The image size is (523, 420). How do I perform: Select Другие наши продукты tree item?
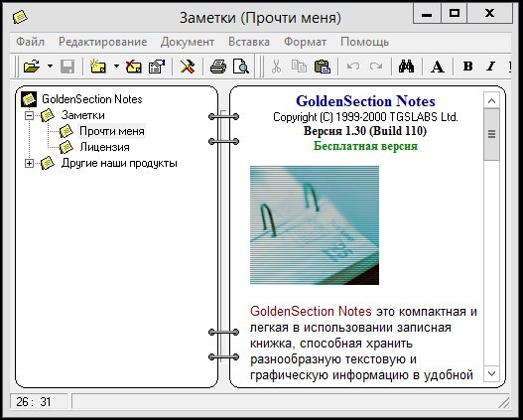coord(119,163)
